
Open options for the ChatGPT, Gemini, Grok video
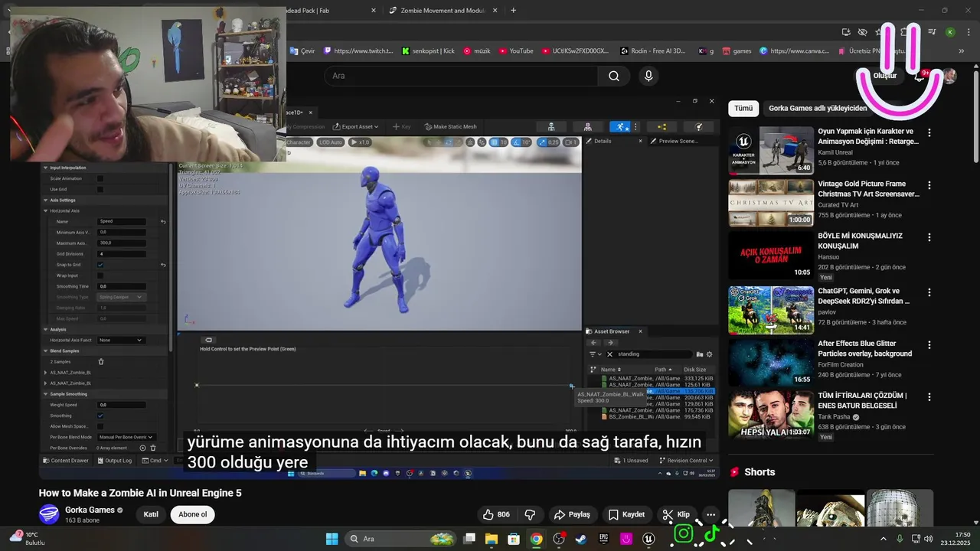[x=929, y=292]
